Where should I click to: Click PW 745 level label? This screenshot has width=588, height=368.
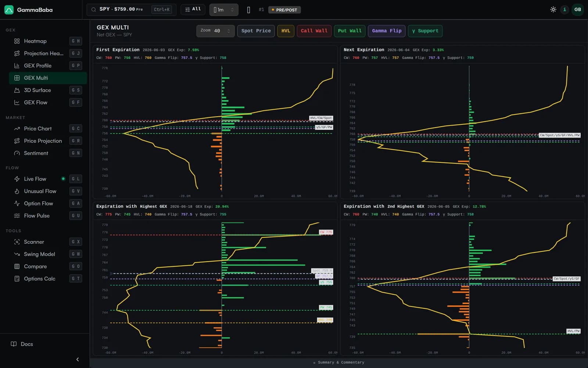click(x=326, y=308)
